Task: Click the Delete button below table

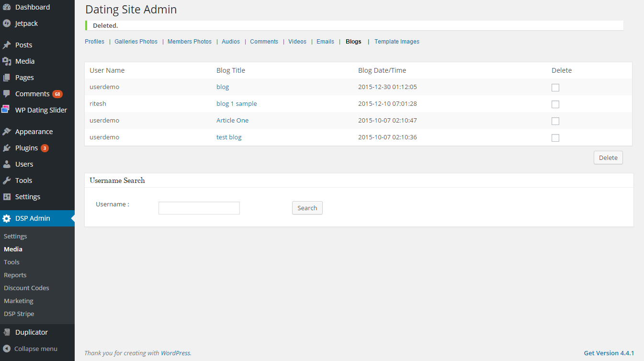Action: (x=608, y=158)
